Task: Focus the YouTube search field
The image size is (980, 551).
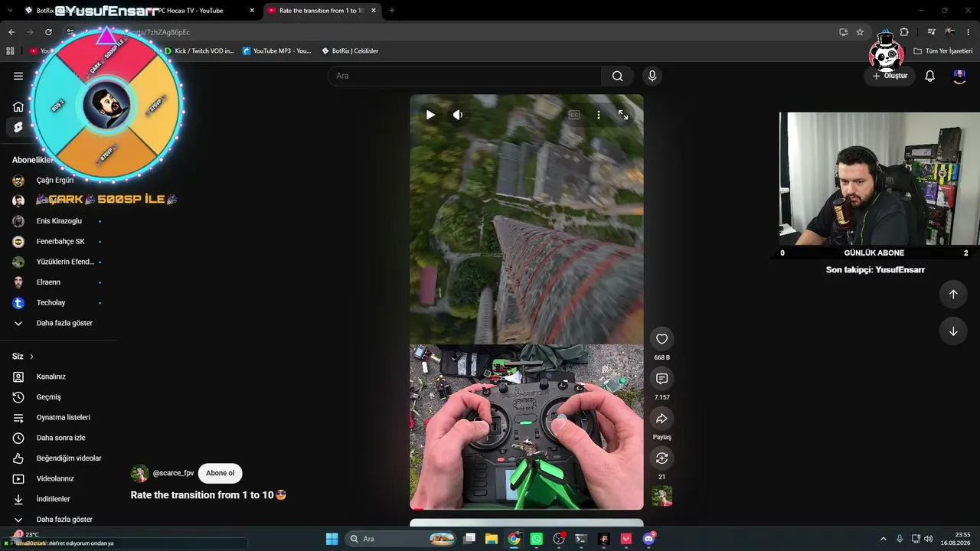Action: (x=465, y=76)
